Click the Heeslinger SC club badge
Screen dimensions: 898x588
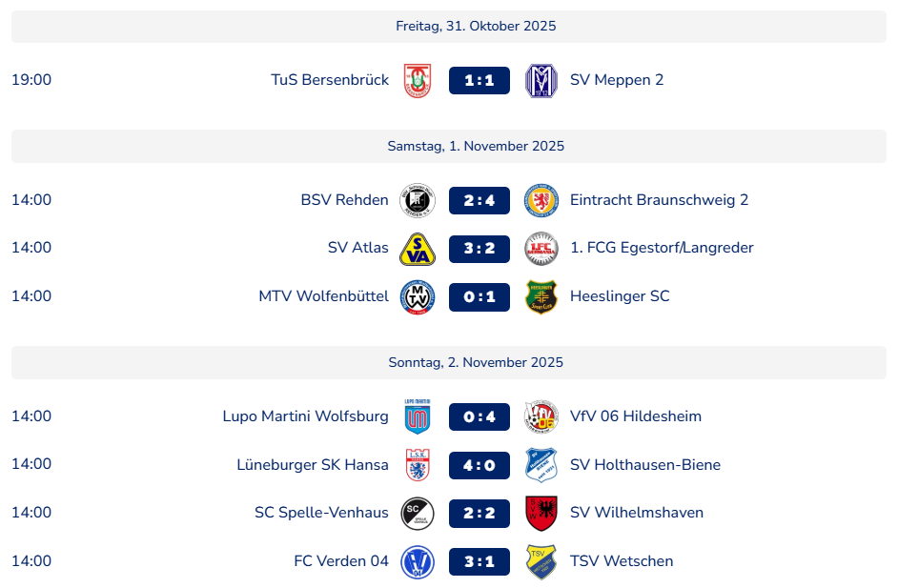pos(541,296)
